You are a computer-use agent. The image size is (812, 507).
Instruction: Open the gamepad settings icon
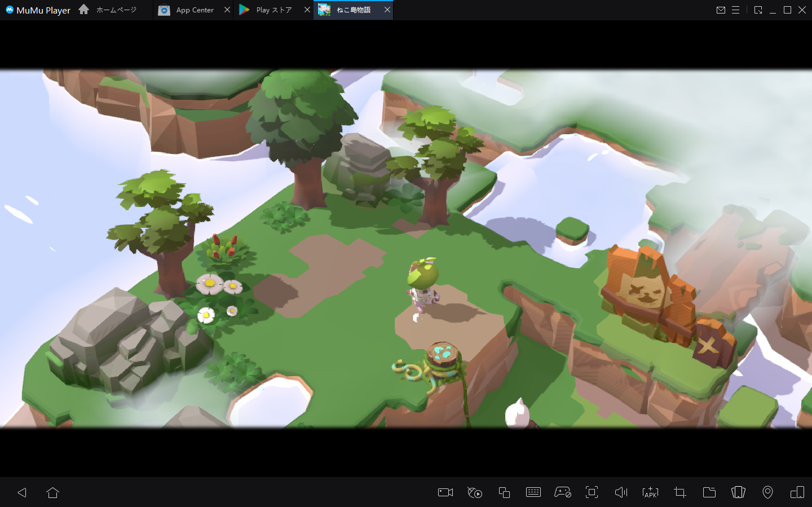(563, 492)
